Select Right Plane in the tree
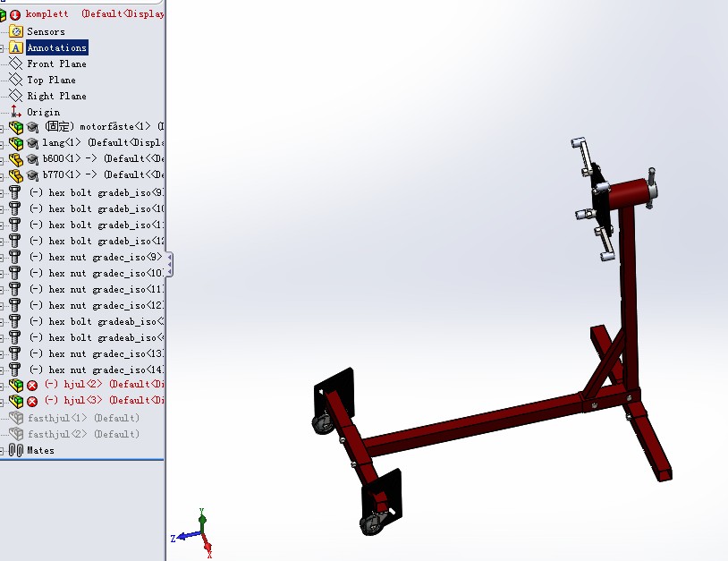The image size is (728, 561). click(56, 96)
